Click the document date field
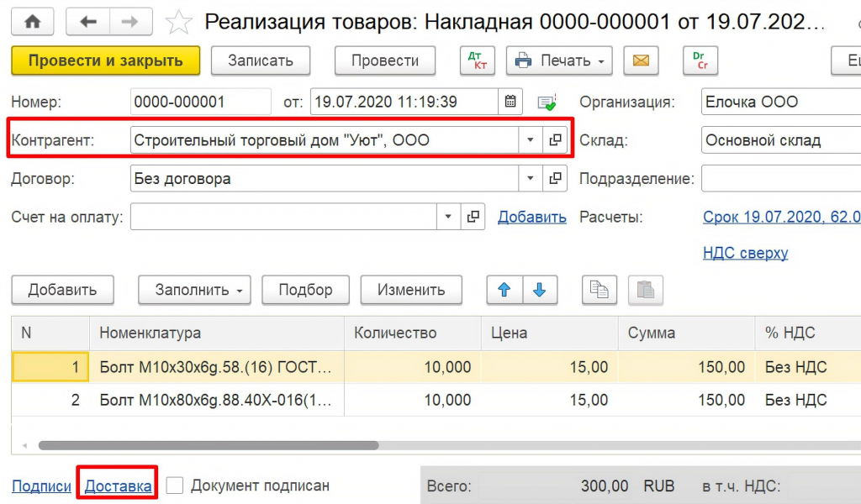 pos(404,102)
